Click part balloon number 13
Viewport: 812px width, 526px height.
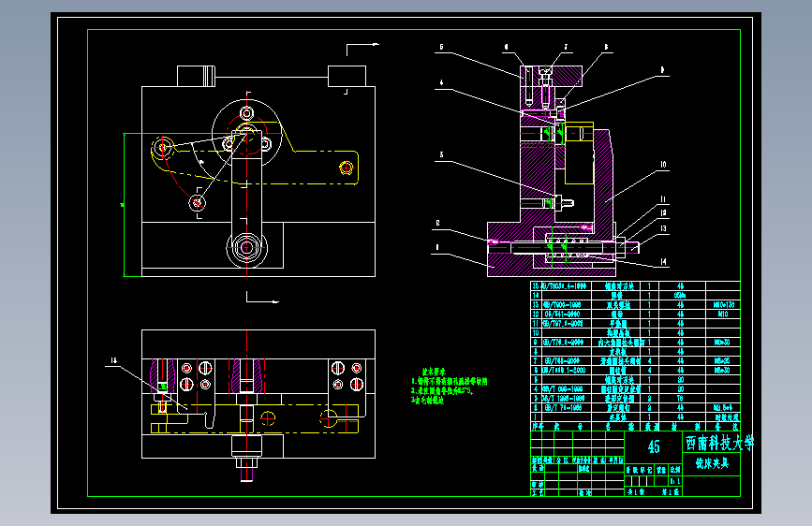click(663, 228)
